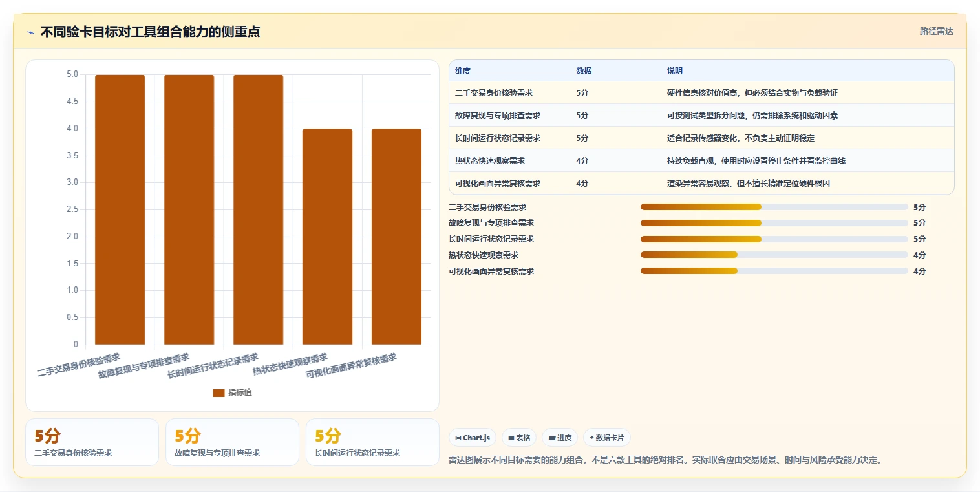Click table cell 二手交易身份核验需求

[x=493, y=93]
